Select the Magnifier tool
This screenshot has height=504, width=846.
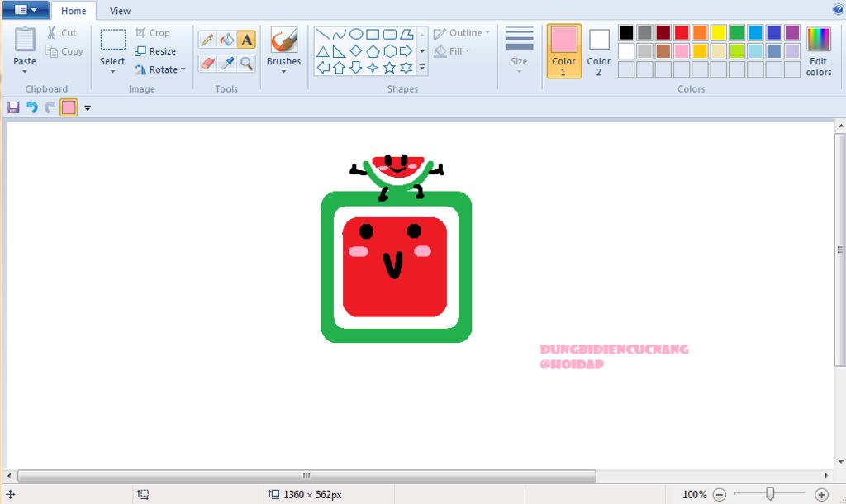coord(246,63)
